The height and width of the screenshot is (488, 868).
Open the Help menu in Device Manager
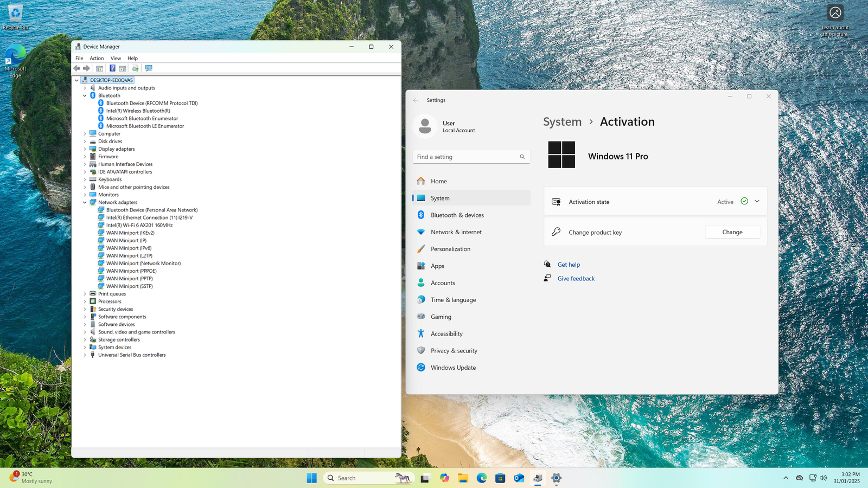coord(132,58)
